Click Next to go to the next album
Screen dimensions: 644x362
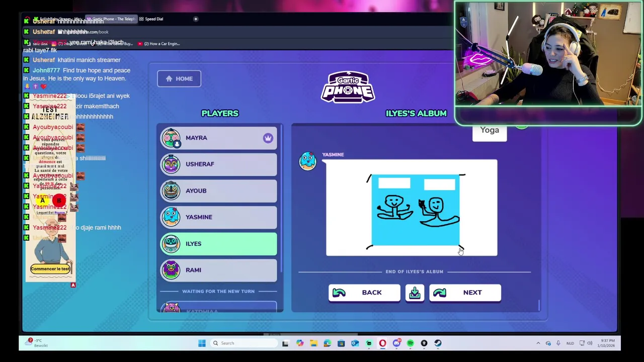coord(465,293)
